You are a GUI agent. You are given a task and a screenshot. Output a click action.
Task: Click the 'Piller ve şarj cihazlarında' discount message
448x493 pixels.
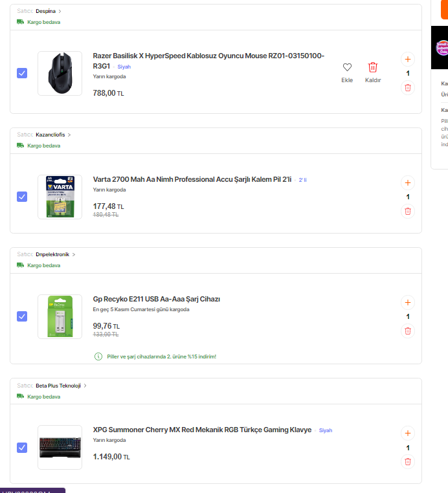coord(162,356)
